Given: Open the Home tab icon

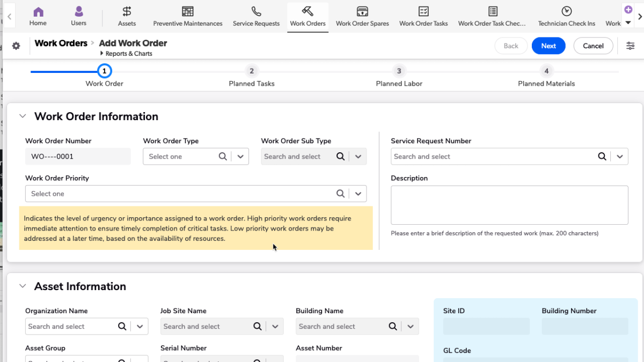Looking at the screenshot, I should coord(38,12).
